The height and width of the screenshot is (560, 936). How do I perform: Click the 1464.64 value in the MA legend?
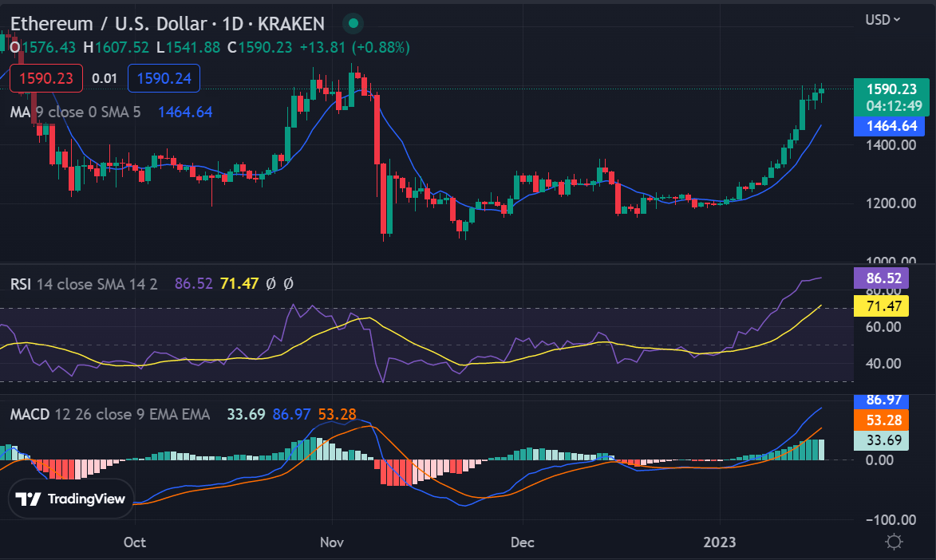[185, 112]
